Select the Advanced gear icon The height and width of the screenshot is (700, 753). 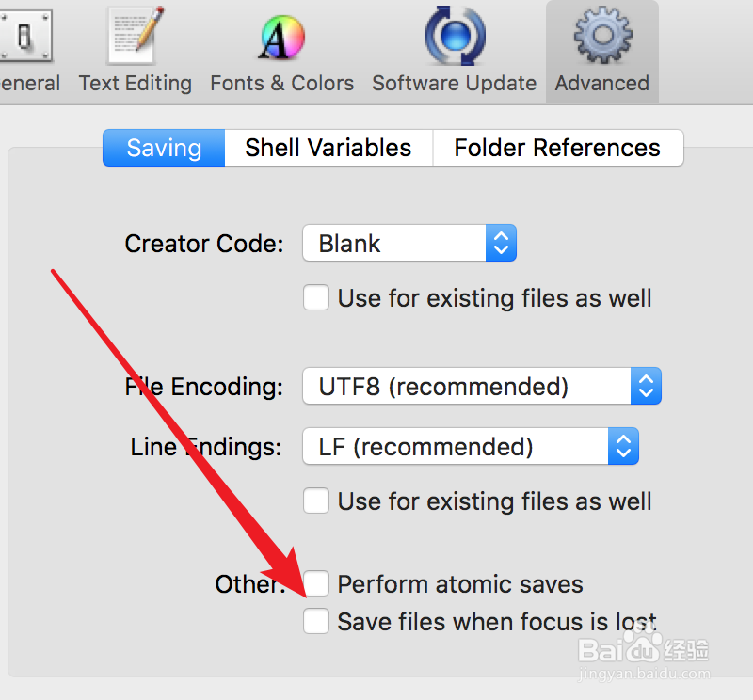[601, 35]
